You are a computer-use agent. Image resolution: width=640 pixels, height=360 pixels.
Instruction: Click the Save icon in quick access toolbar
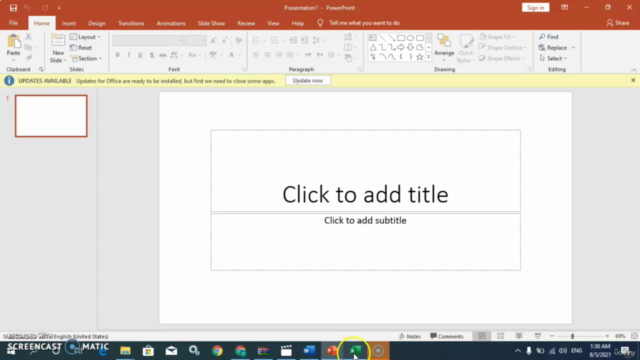point(13,8)
